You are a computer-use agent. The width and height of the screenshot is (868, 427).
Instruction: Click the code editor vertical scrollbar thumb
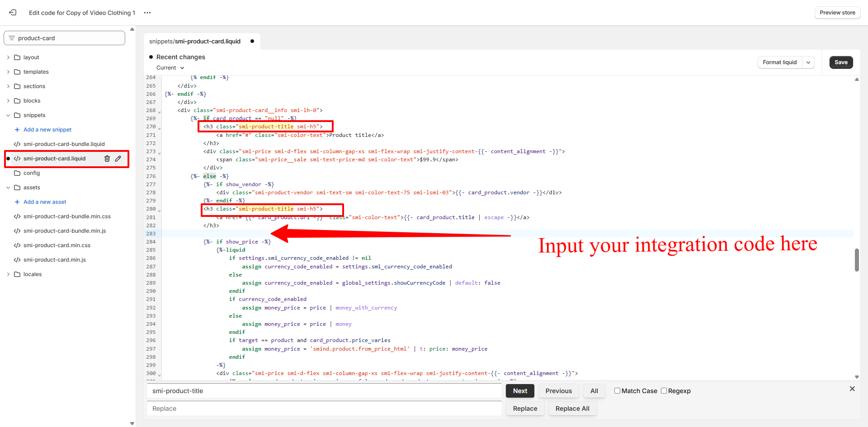click(x=857, y=260)
